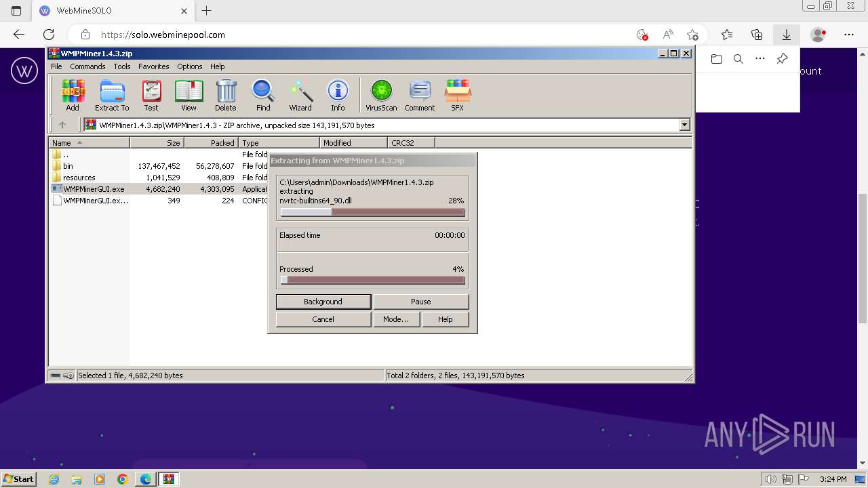Open the Options menu
Viewport: 868px width, 488px height.
(190, 66)
